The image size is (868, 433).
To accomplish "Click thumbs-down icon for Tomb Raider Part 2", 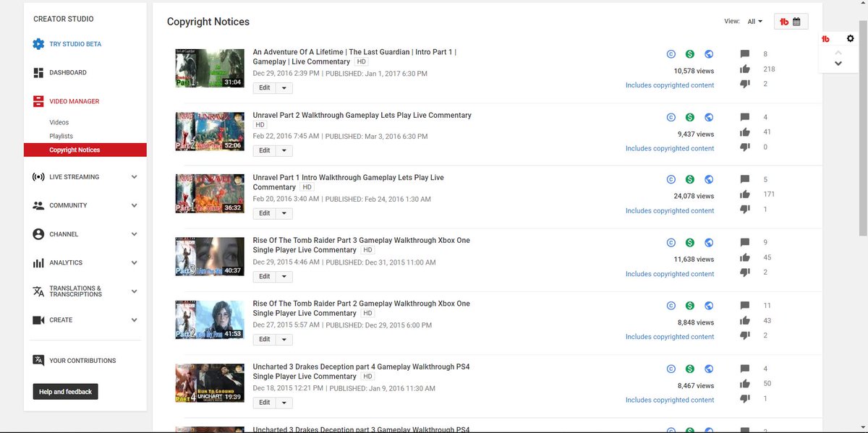I will tap(745, 335).
